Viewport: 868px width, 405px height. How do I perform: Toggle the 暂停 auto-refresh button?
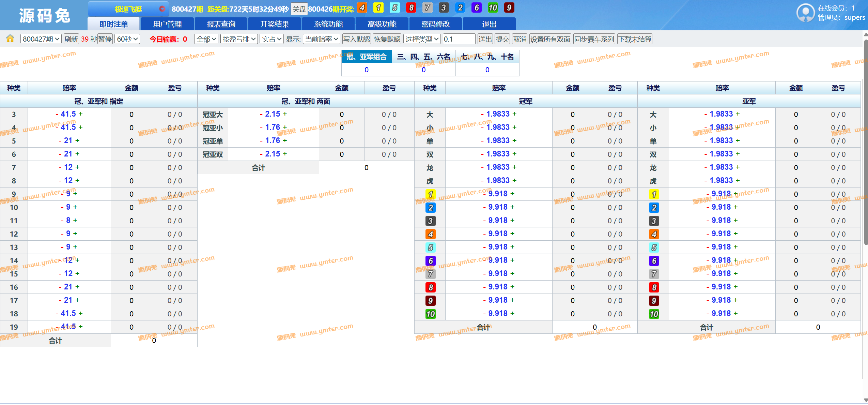click(105, 39)
